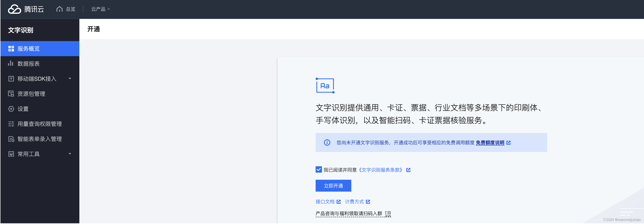Expand the 移动端SDK接入 chevron

[70, 79]
